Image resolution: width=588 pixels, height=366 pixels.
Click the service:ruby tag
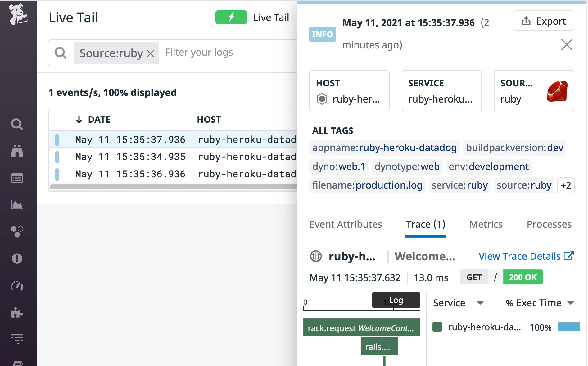coord(459,185)
